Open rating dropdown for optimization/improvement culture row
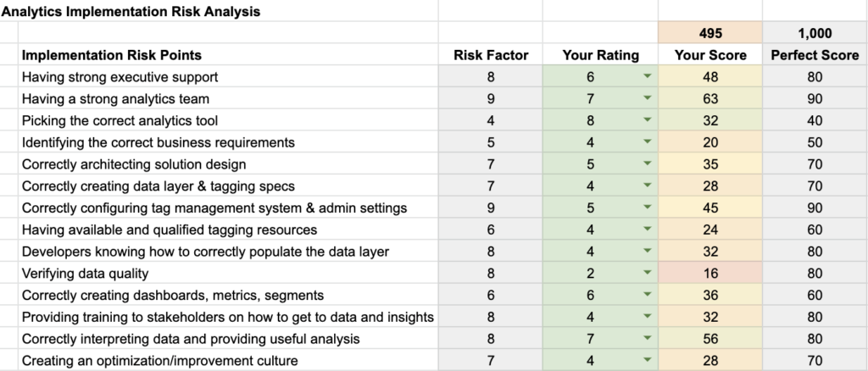 point(647,360)
